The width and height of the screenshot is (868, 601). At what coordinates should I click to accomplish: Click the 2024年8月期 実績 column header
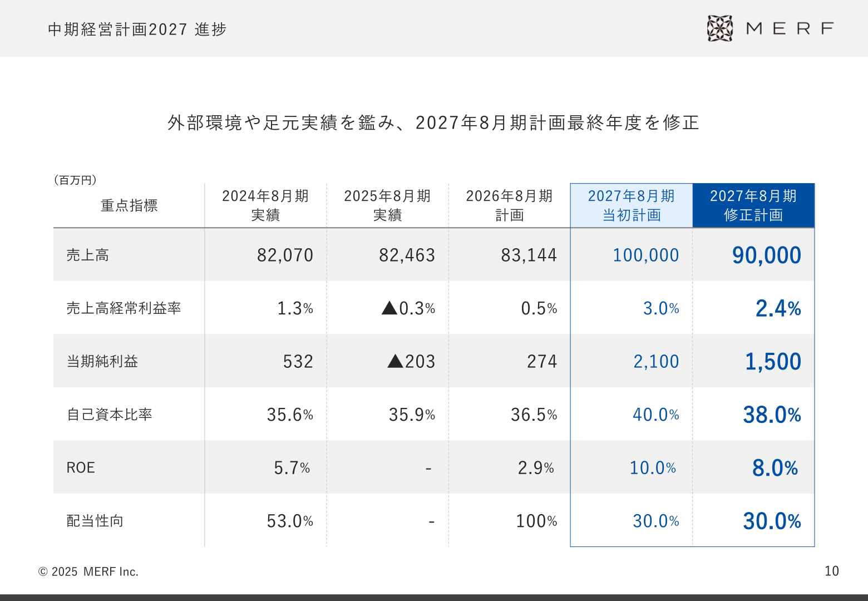point(265,205)
